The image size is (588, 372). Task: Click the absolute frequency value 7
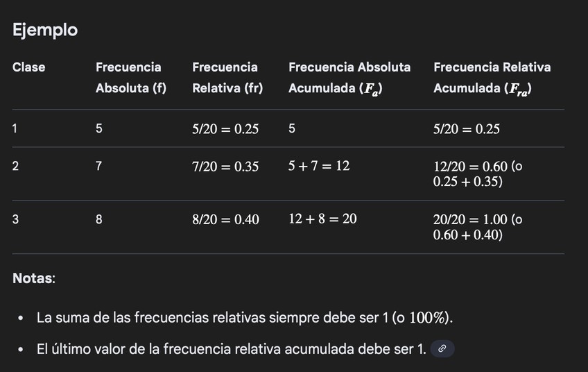coord(99,167)
